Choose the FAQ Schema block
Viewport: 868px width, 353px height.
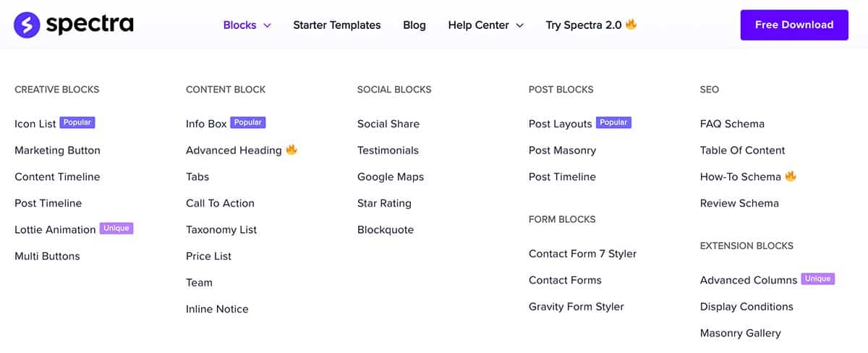pos(732,124)
